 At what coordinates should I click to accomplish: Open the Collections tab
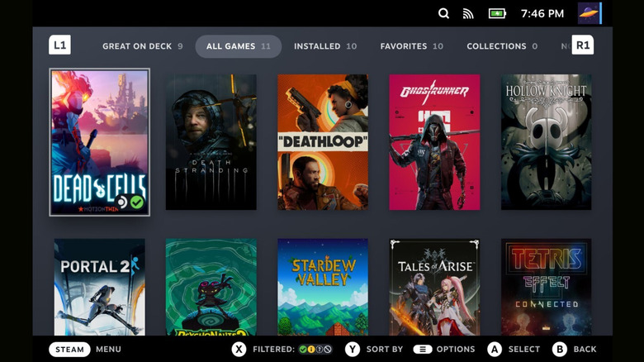pos(502,46)
